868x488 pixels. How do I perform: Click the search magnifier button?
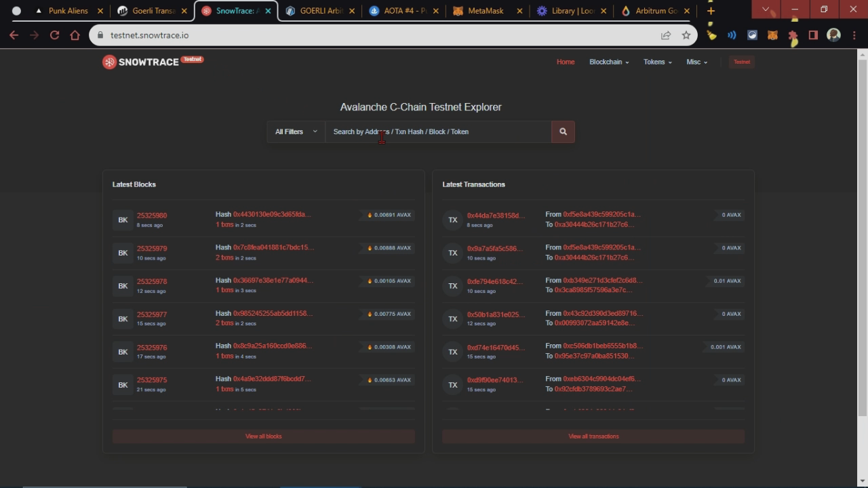point(563,131)
